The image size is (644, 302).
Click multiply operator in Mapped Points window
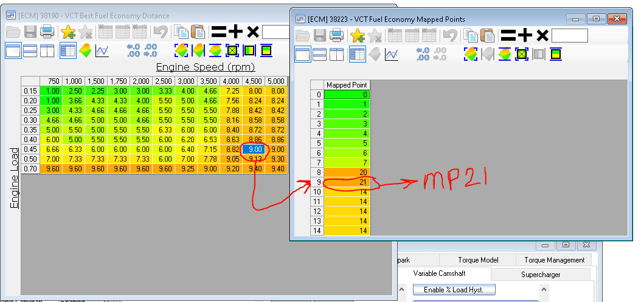pos(542,36)
